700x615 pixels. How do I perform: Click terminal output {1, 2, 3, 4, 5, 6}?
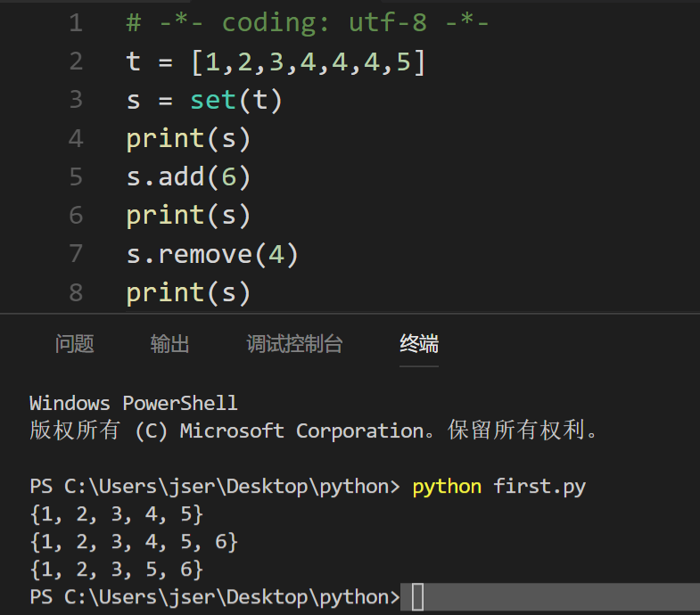(134, 542)
